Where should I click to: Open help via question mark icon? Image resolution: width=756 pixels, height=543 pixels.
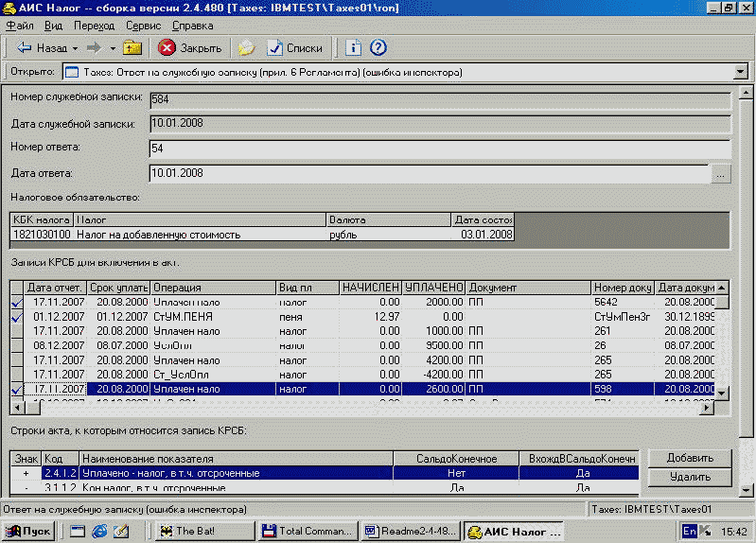[378, 47]
